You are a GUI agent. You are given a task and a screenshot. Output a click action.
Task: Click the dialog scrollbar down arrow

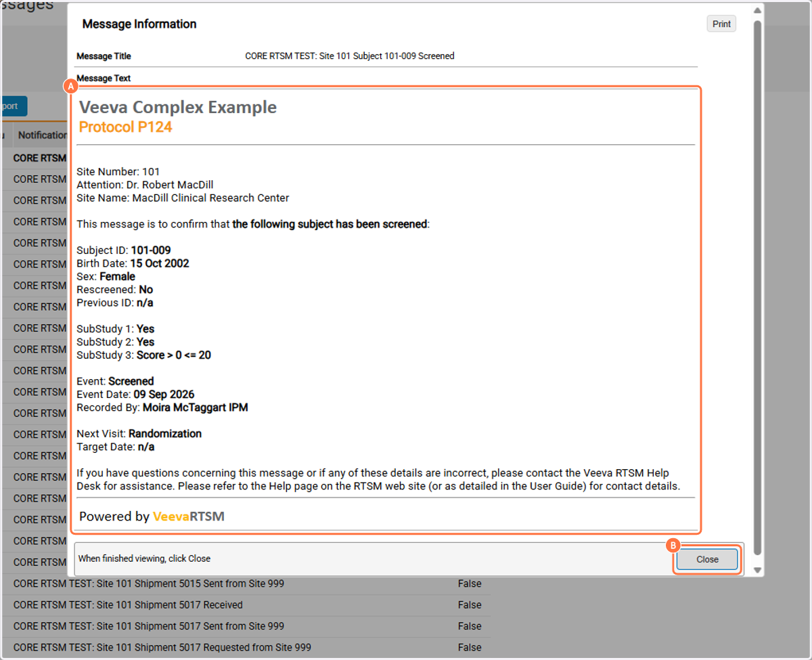tap(758, 571)
